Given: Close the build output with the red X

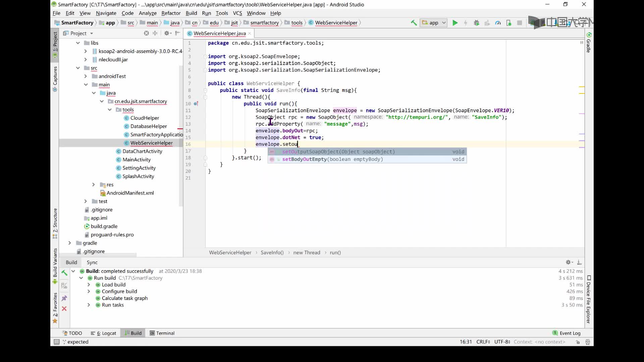Looking at the screenshot, I should [x=64, y=309].
